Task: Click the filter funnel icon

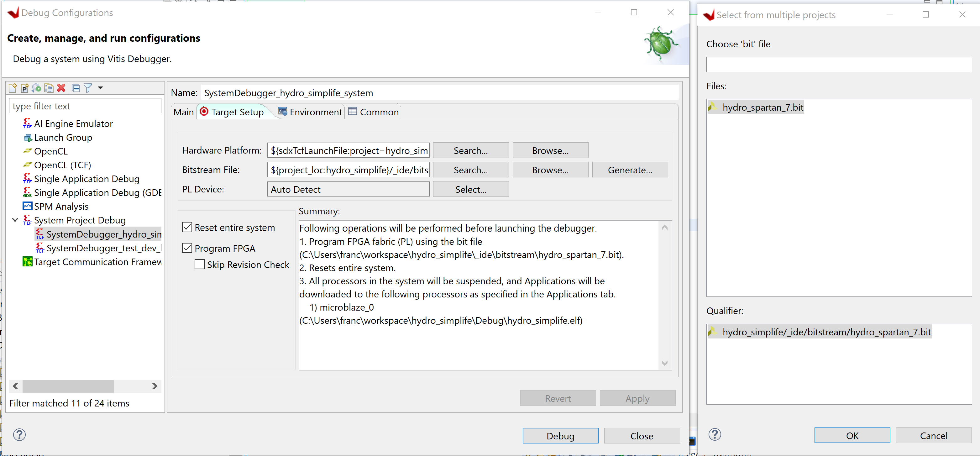Action: tap(88, 88)
